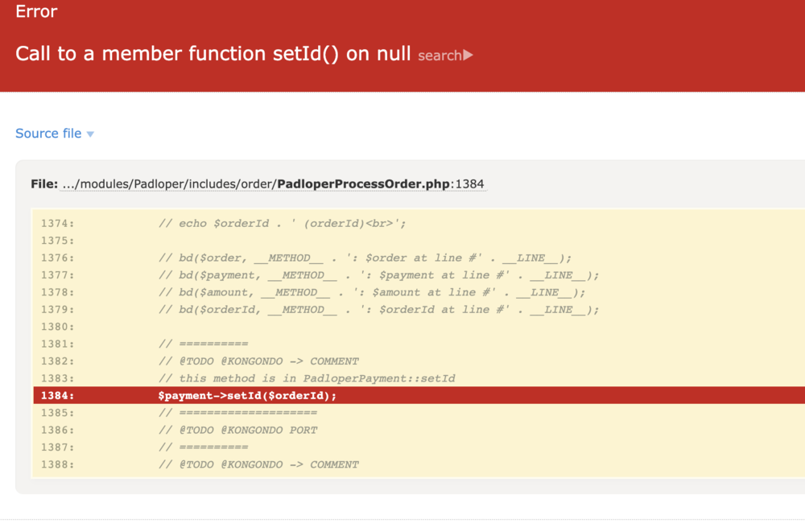Click the blue disclosure triangle after Source file

[x=90, y=134]
